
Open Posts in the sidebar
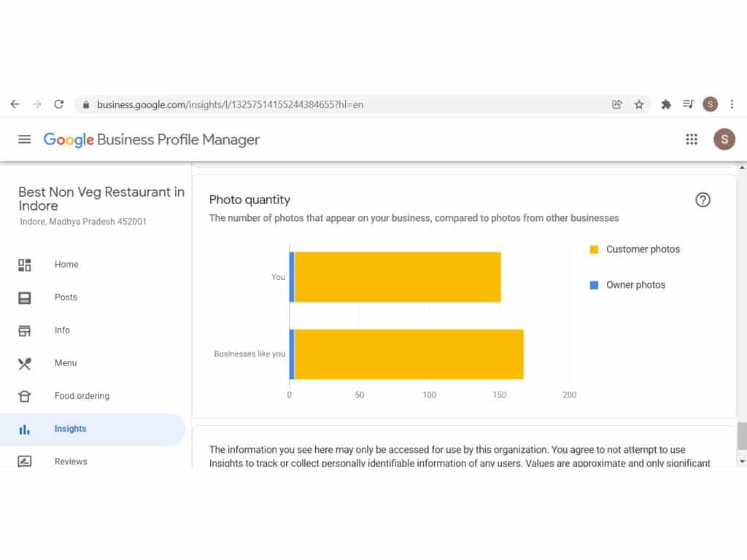click(x=66, y=297)
